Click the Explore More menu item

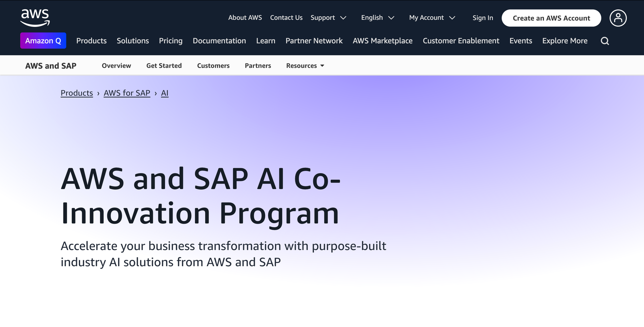tap(565, 41)
